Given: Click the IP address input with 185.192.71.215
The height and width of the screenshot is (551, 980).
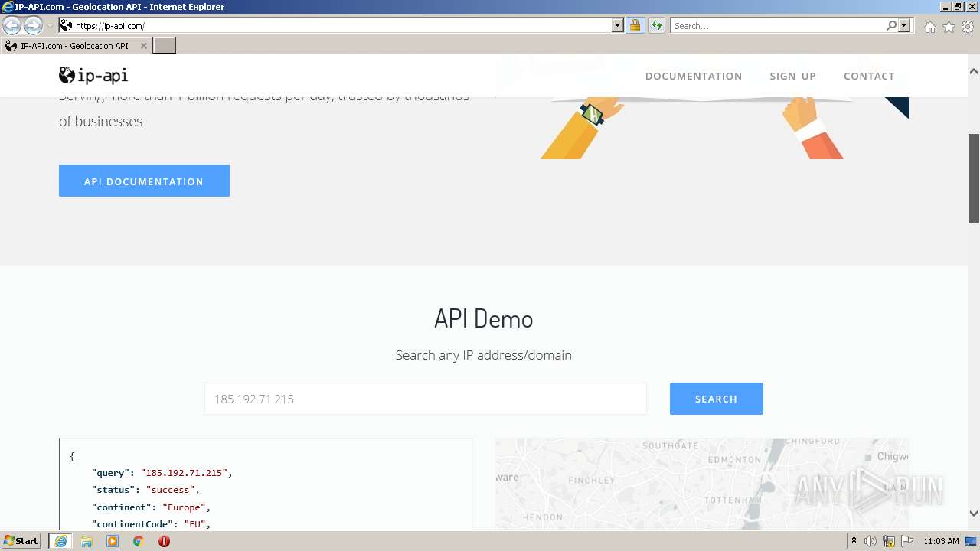Looking at the screenshot, I should pos(426,399).
